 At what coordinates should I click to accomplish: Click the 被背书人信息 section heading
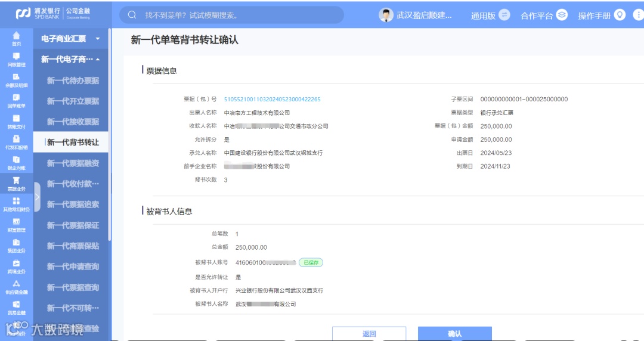(169, 212)
